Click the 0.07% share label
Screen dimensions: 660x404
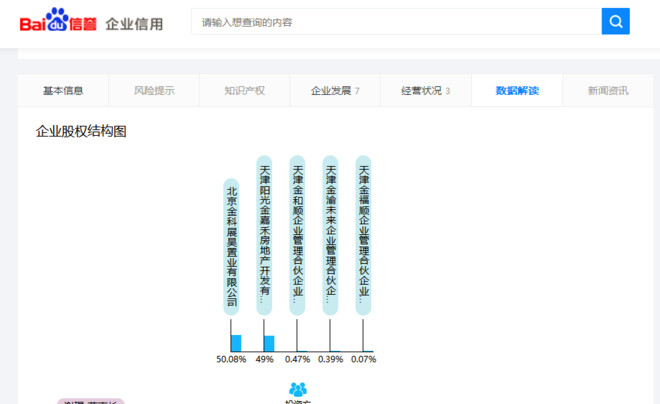tap(364, 359)
